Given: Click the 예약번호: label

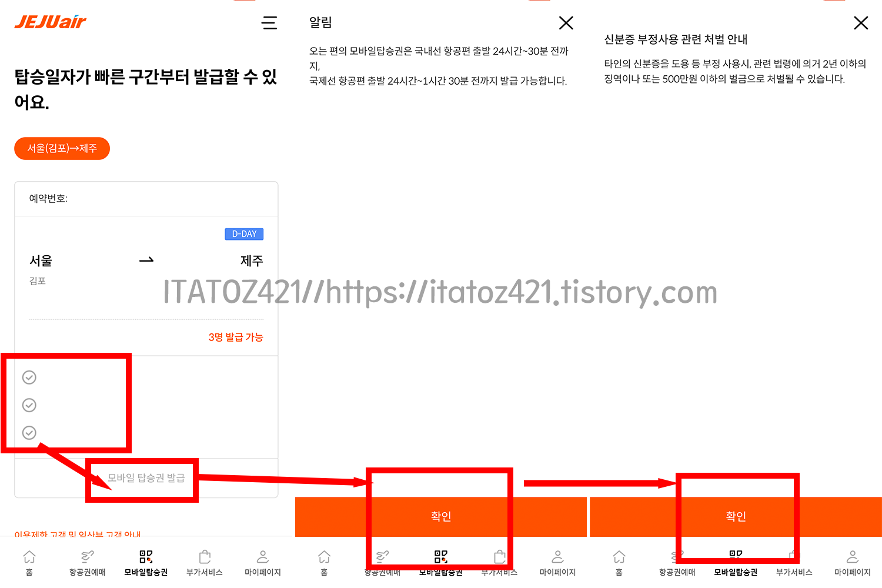Looking at the screenshot, I should [x=48, y=199].
